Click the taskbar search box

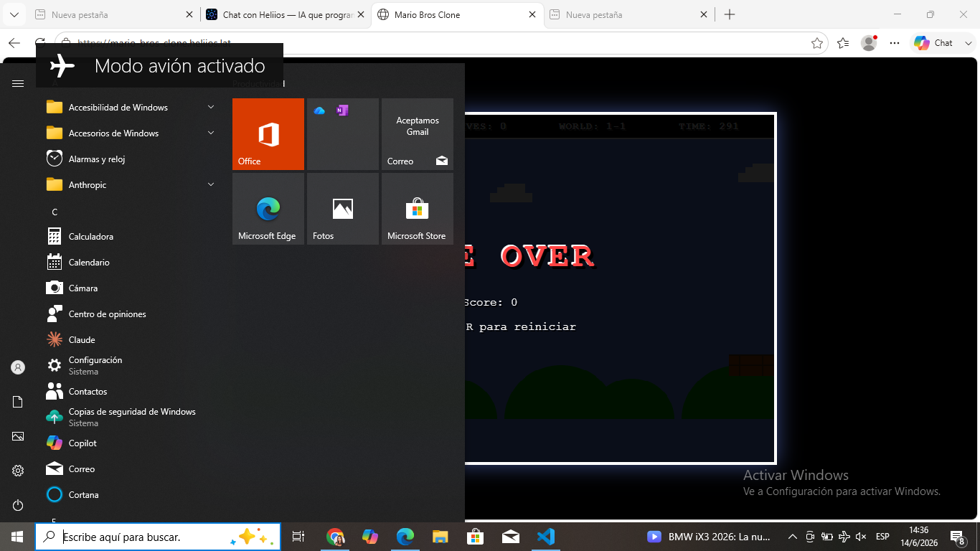point(158,537)
